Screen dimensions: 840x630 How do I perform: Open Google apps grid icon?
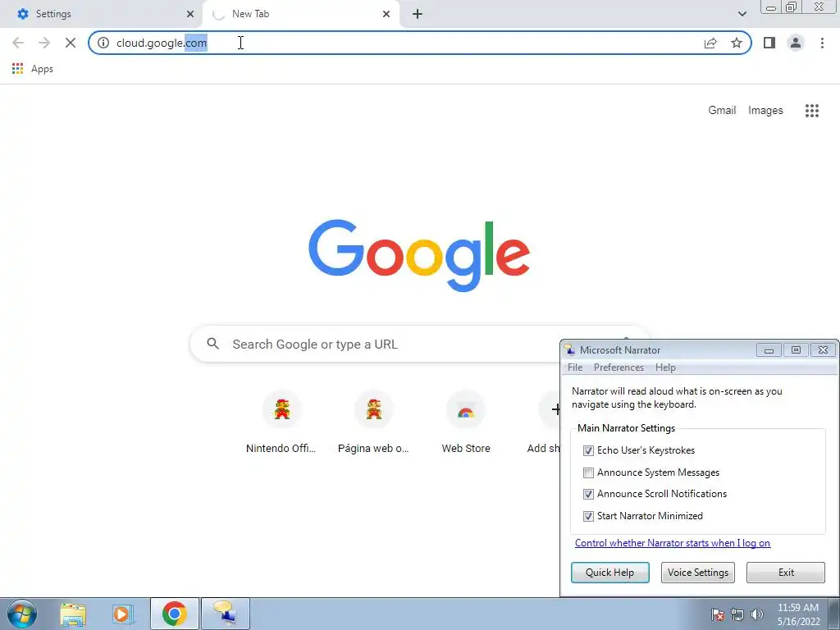coord(811,111)
